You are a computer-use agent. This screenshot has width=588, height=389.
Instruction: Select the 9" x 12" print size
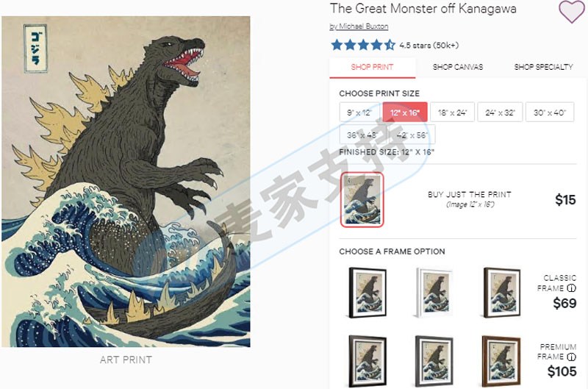click(x=359, y=113)
